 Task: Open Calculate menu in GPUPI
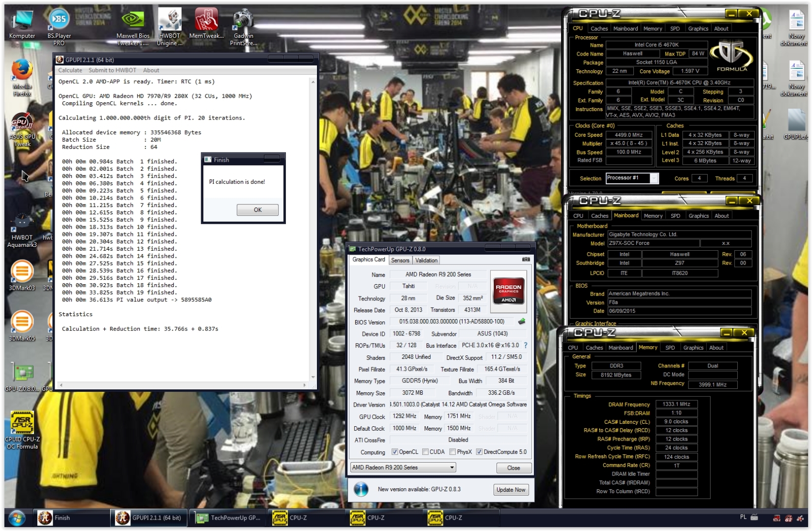point(70,70)
